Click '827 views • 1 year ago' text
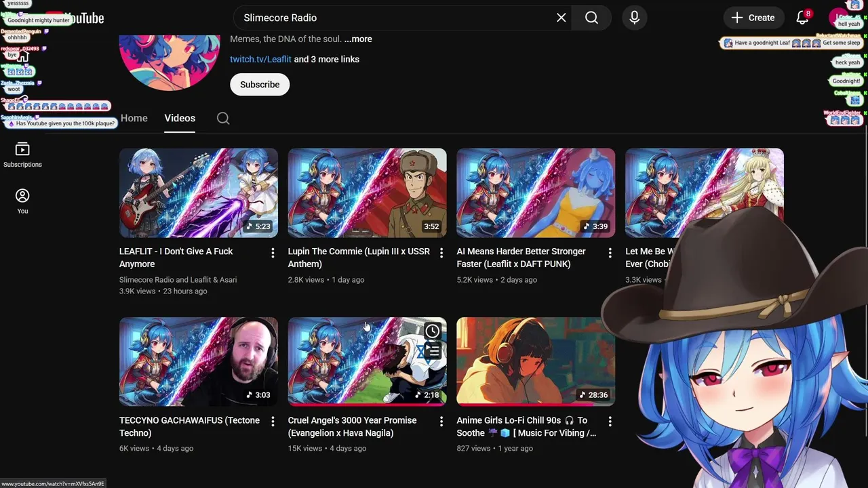868x488 pixels. point(494,448)
